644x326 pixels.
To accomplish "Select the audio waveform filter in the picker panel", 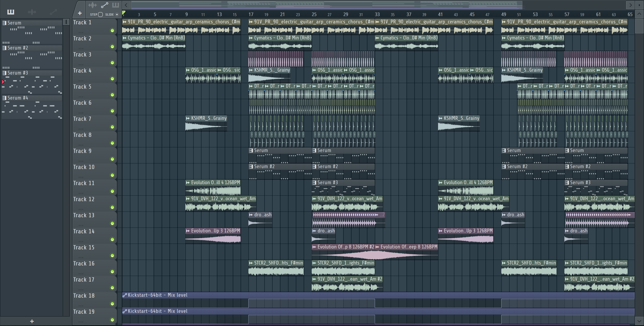I will (x=32, y=12).
